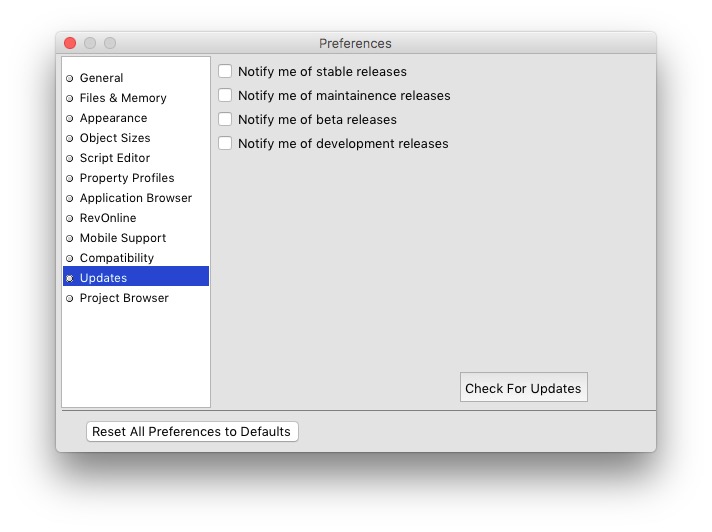Click Check For Updates button
The width and height of the screenshot is (712, 532).
pos(523,388)
